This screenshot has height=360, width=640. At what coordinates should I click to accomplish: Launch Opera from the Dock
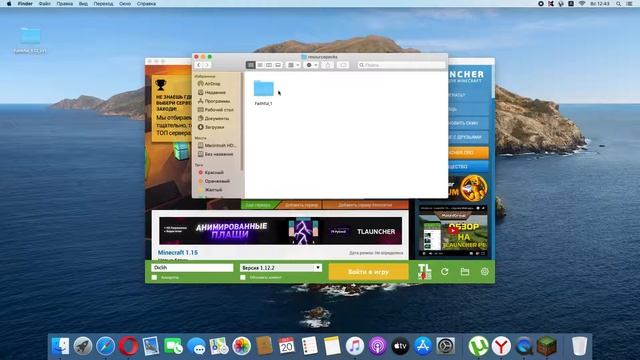click(x=128, y=346)
